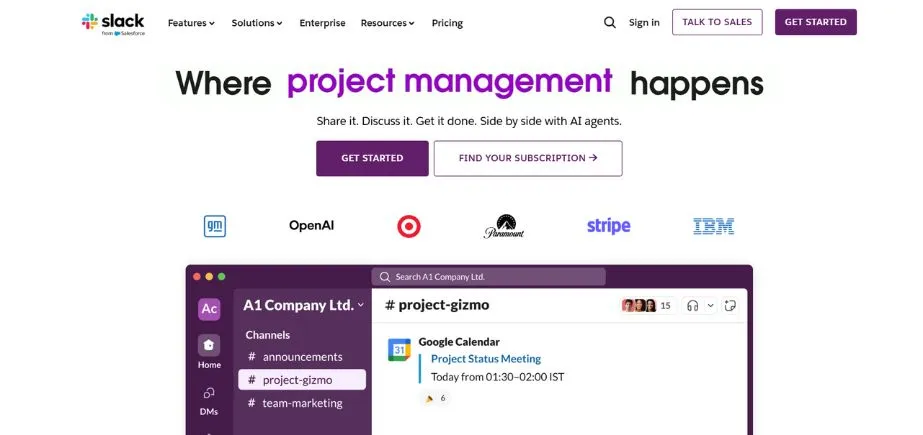Click FIND YOUR SUBSCRIPTION button

tap(528, 158)
